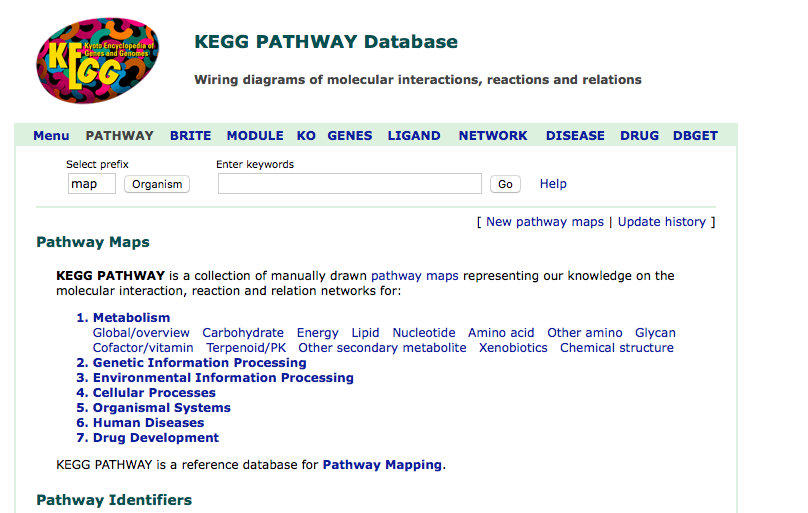Open the Xenobiotics pathway link

tap(513, 348)
